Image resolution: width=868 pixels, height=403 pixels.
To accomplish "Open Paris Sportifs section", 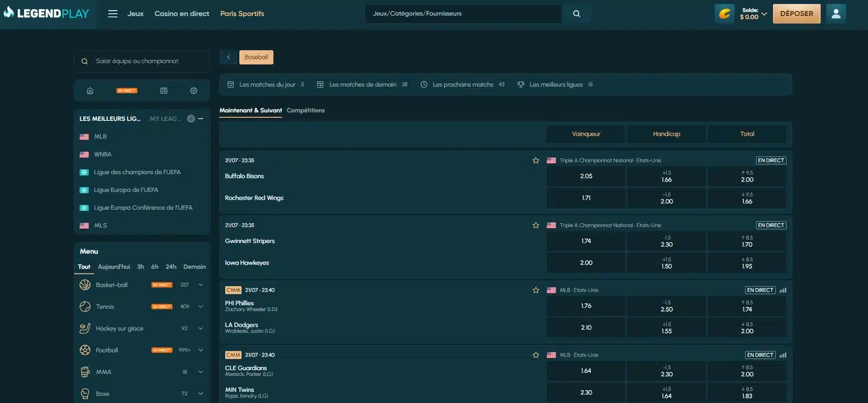I will 242,14.
